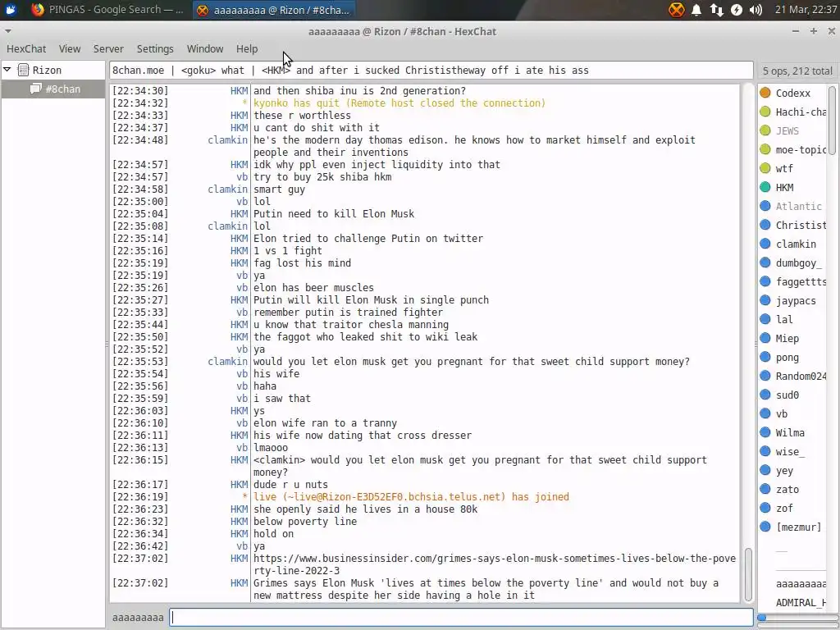Select the Rizon server entry

click(47, 71)
